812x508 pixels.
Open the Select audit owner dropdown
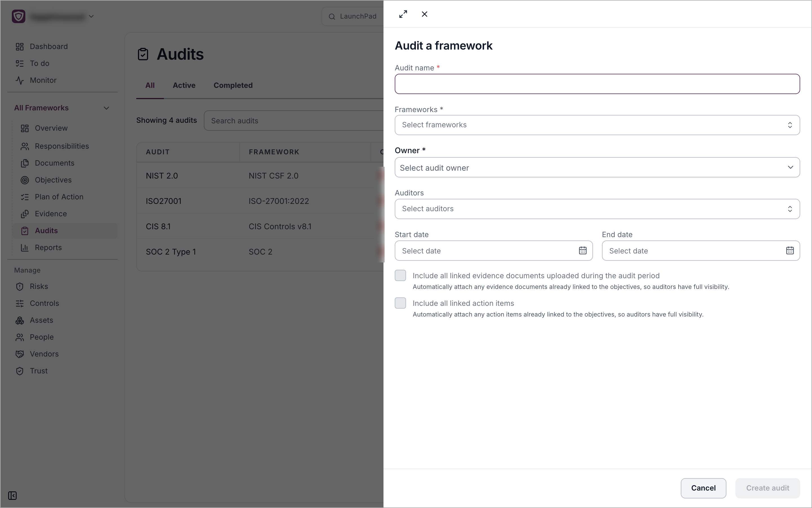[597, 167]
